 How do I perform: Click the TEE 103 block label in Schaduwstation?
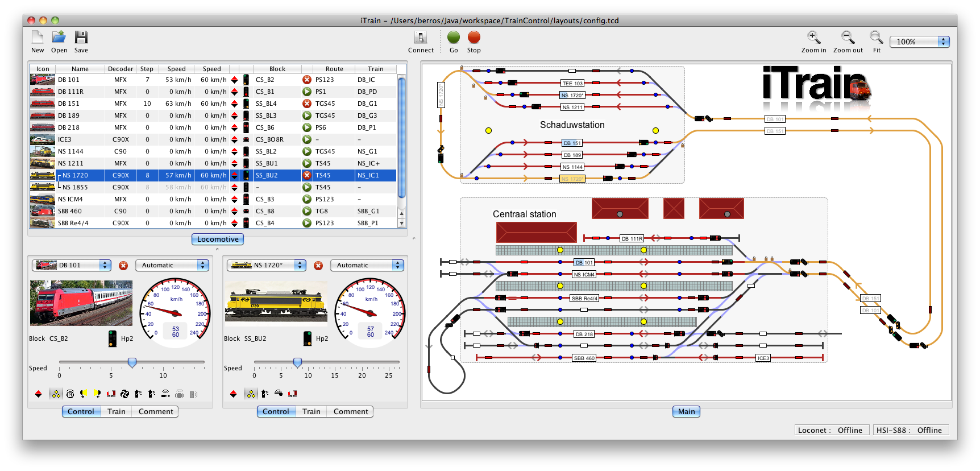point(572,83)
